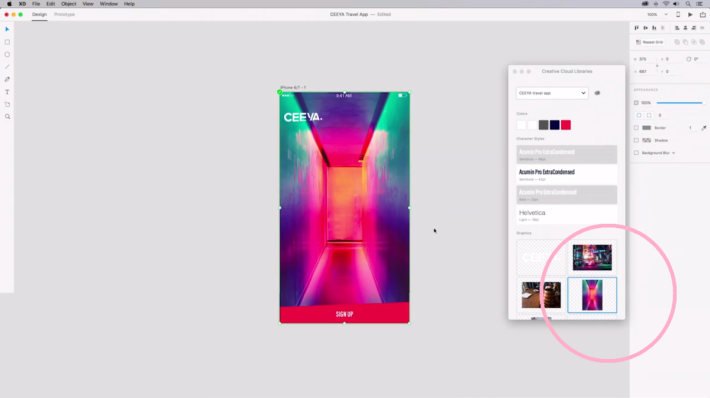
Task: Open the Object menu
Action: [x=69, y=4]
